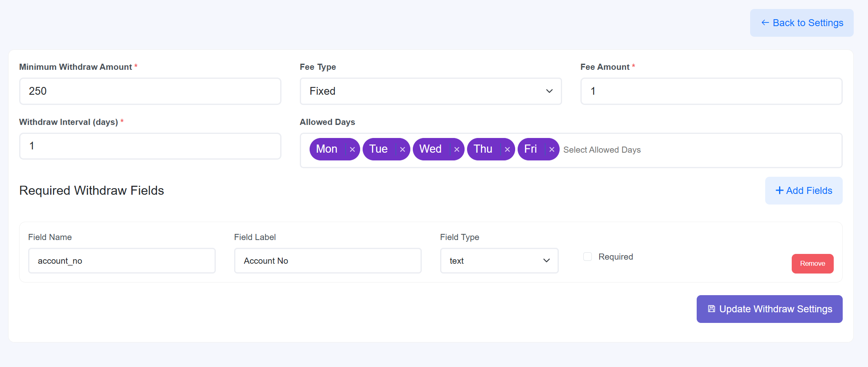Remove the Fri day tag
The width and height of the screenshot is (868, 367).
pyautogui.click(x=552, y=149)
